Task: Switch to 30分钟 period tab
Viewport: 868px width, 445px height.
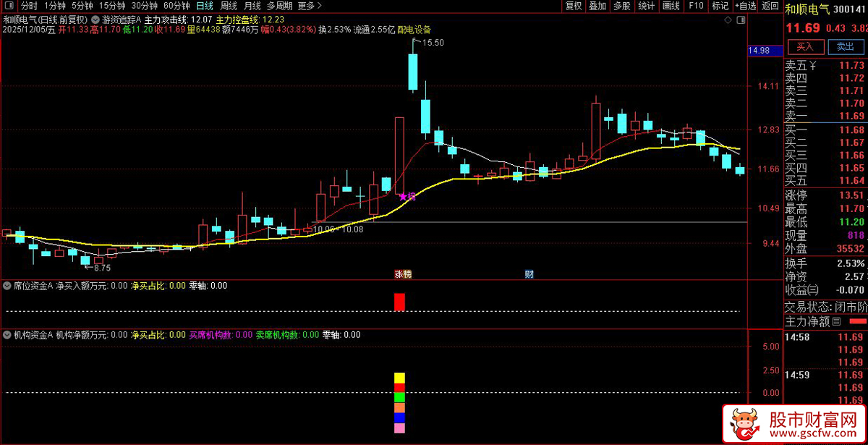Action: pos(144,6)
